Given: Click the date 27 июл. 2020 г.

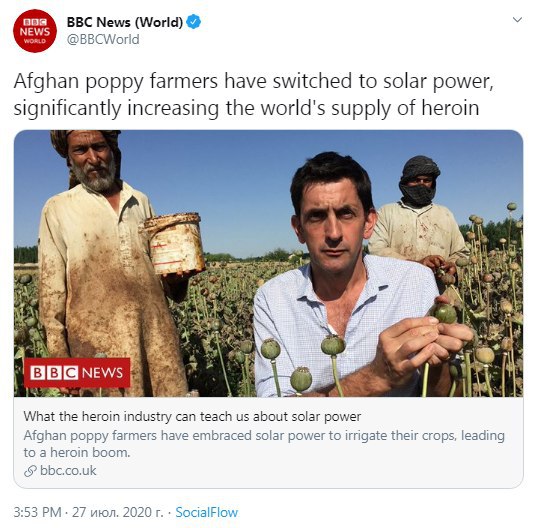Looking at the screenshot, I should (118, 512).
